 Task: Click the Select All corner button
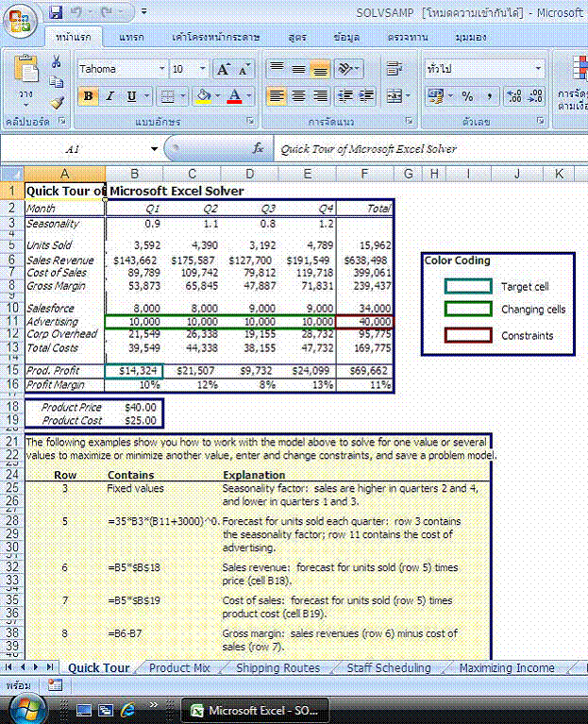12,174
